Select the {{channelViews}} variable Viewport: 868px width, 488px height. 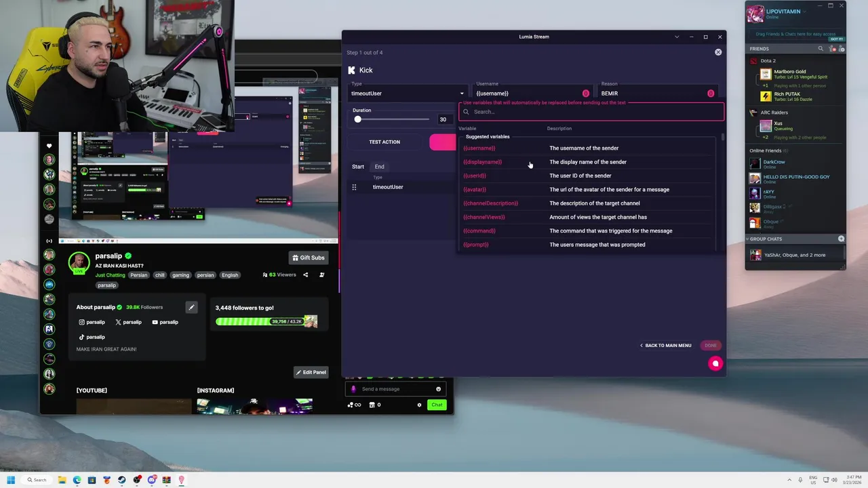[484, 217]
